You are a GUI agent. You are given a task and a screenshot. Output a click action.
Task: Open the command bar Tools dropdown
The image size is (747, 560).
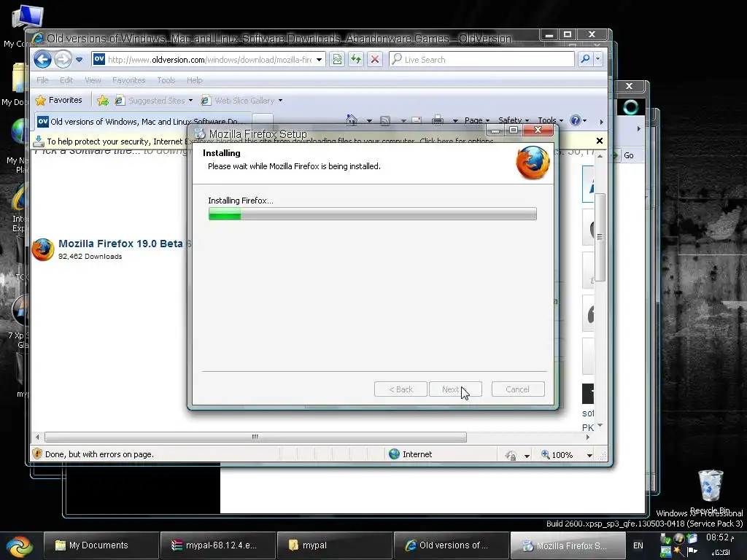pyautogui.click(x=550, y=120)
